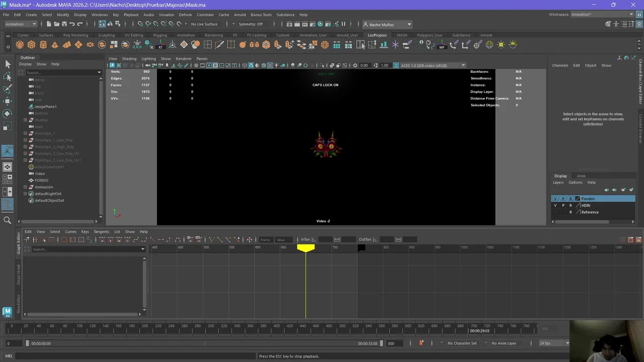This screenshot has width=644, height=362.
Task: Click the select by hierarchy icon
Action: pyautogui.click(x=103, y=24)
